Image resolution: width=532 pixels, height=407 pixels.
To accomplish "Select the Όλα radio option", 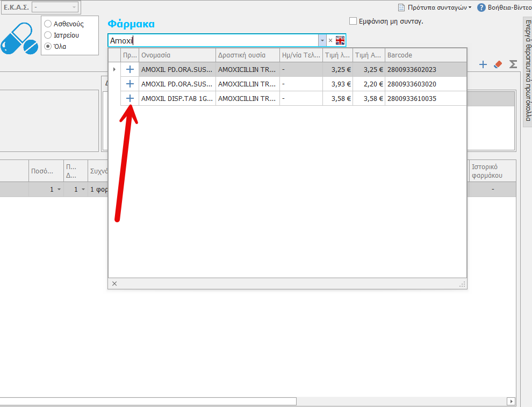I will pos(48,47).
